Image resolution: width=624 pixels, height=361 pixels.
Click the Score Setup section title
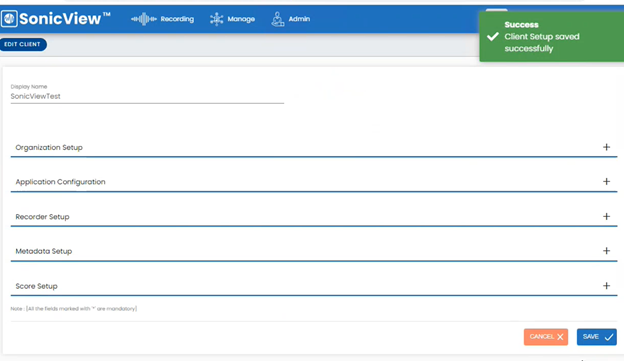tap(36, 286)
